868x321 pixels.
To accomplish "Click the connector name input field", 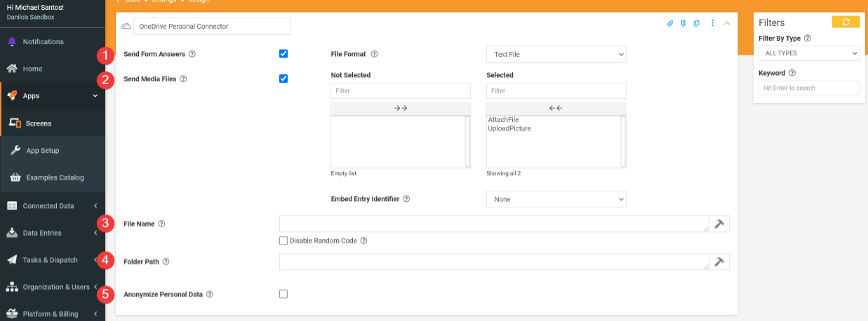I will pos(212,26).
